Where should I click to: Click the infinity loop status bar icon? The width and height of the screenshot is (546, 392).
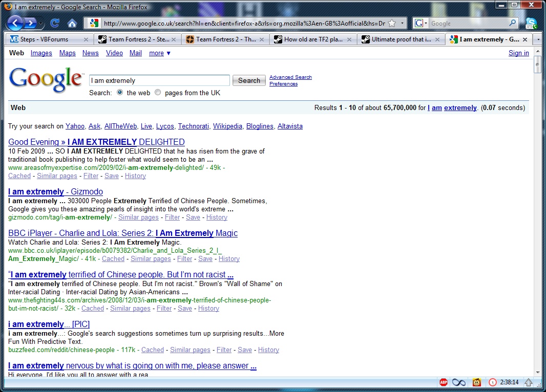458,382
